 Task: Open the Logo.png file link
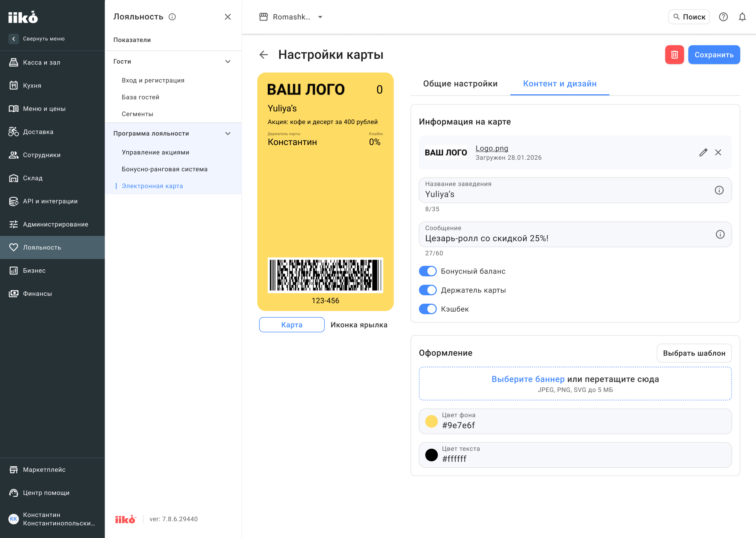[492, 149]
